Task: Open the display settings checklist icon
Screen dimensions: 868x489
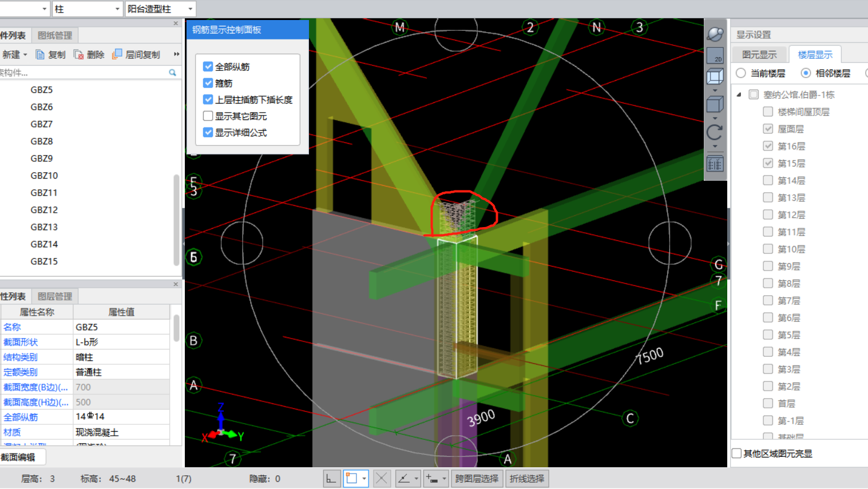Action: (715, 164)
